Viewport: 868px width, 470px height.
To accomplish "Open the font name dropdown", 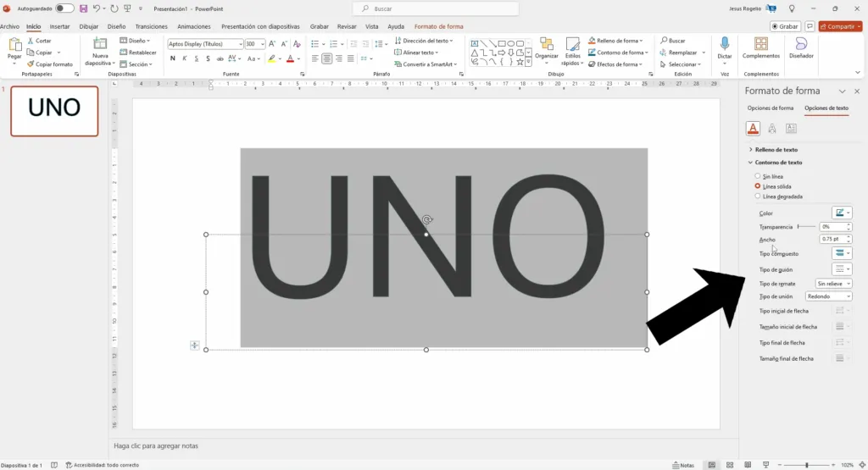I will tap(240, 44).
